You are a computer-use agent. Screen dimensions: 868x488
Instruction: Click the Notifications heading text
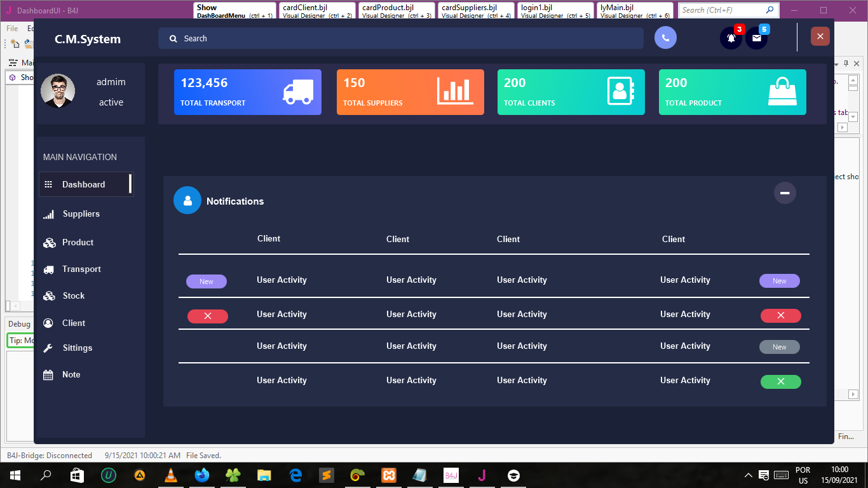pos(235,201)
